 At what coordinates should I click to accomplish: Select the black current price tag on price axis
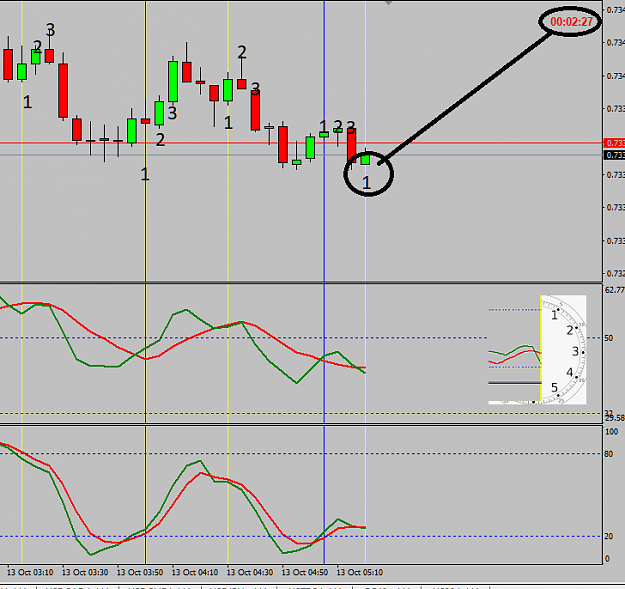614,155
